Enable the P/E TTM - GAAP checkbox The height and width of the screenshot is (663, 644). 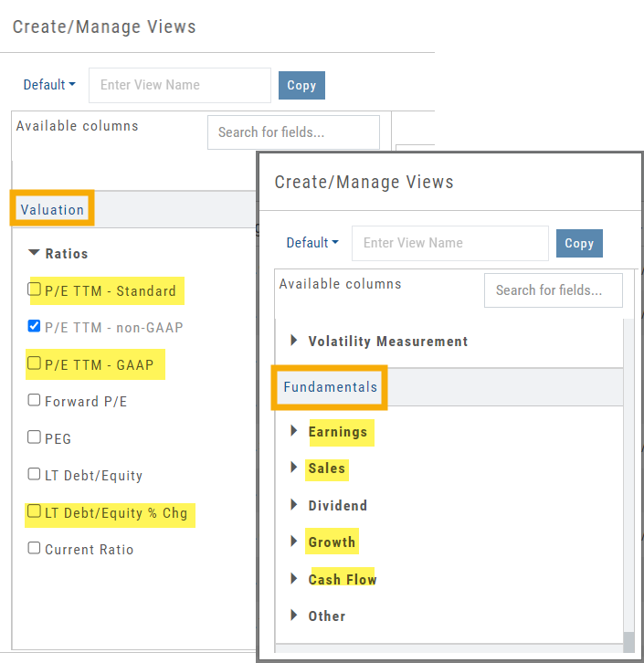[x=35, y=363]
